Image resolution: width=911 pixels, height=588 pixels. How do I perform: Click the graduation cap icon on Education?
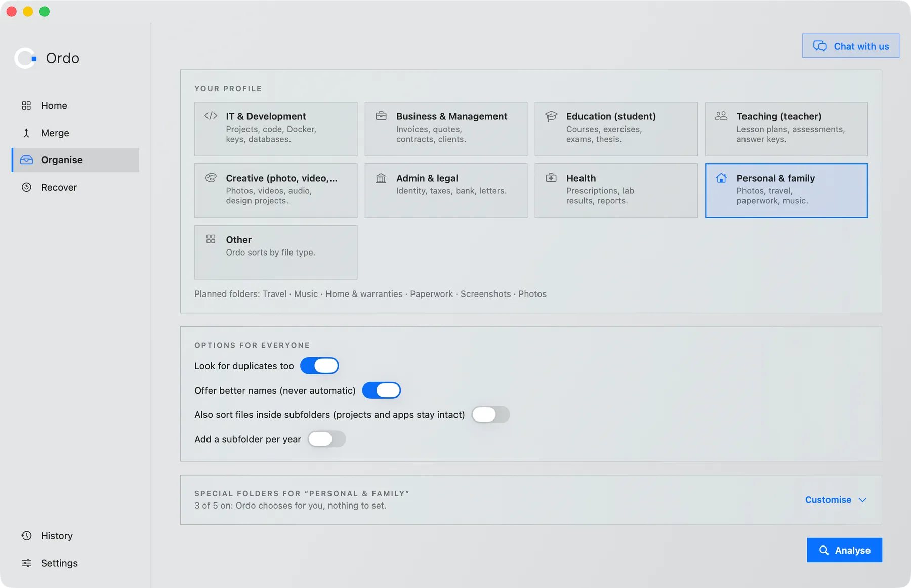(x=551, y=116)
